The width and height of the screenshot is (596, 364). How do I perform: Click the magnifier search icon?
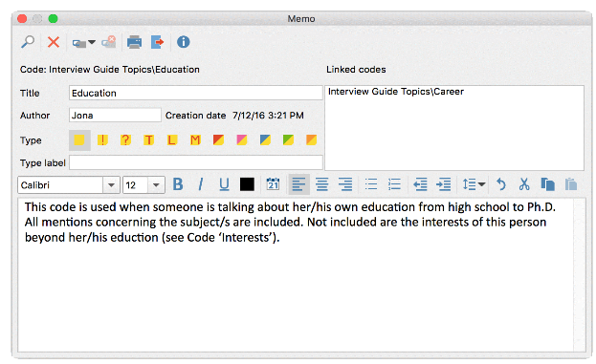point(28,42)
